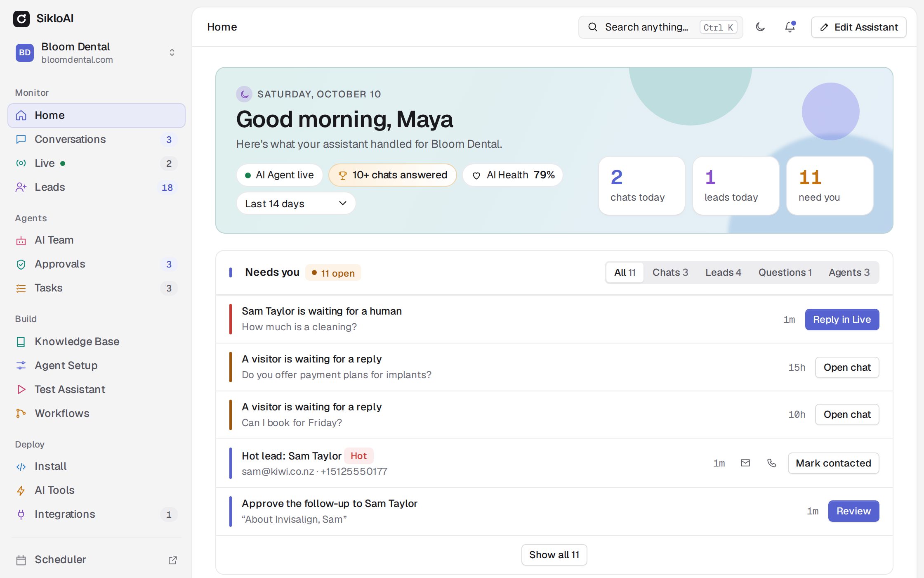The width and height of the screenshot is (924, 578).
Task: Click the phone icon for Sam Taylor lead
Action: 771,463
